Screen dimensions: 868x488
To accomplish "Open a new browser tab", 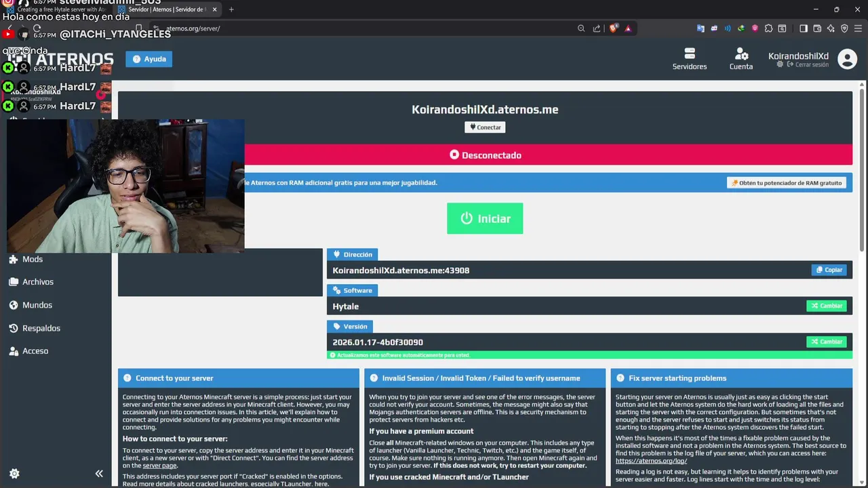I will click(x=231, y=9).
